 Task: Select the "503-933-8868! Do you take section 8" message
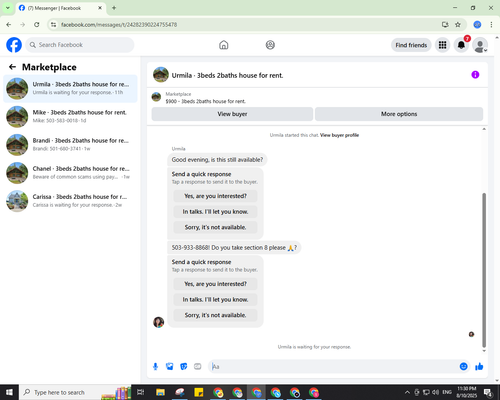234,248
